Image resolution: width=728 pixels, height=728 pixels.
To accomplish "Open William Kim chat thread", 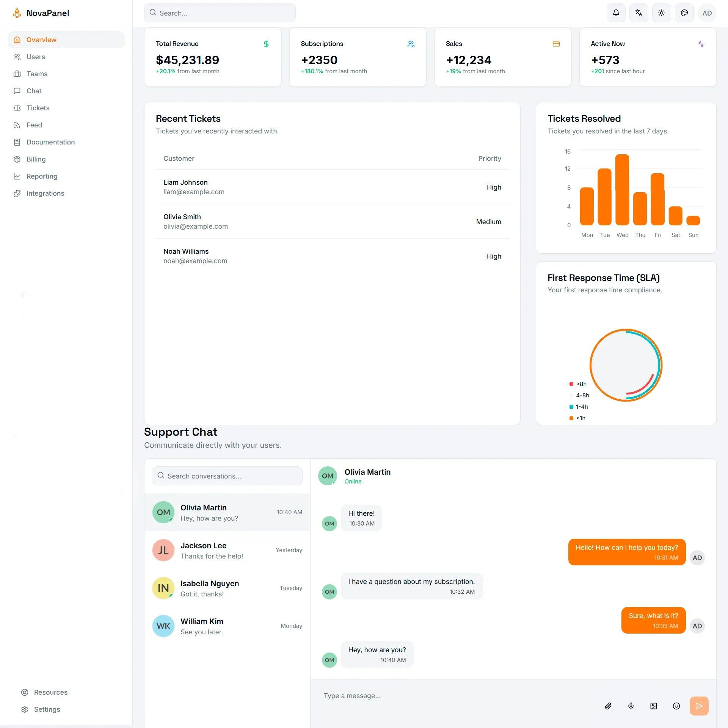I will [x=227, y=626].
